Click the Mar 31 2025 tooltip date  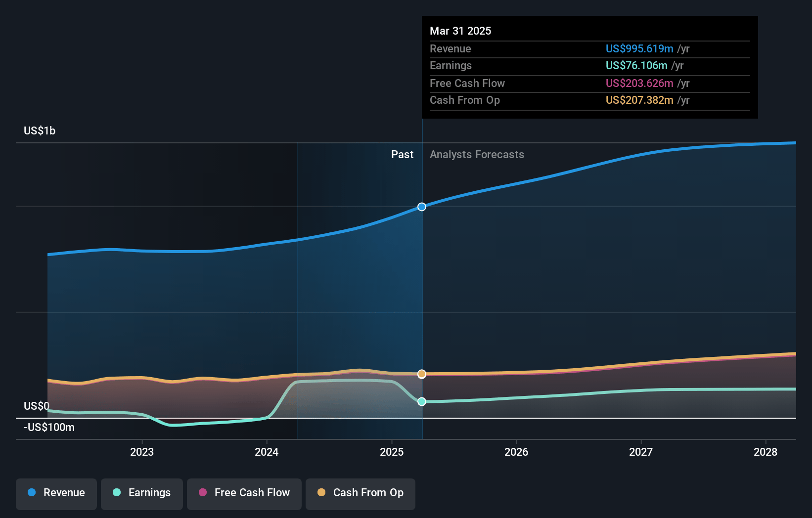click(460, 31)
